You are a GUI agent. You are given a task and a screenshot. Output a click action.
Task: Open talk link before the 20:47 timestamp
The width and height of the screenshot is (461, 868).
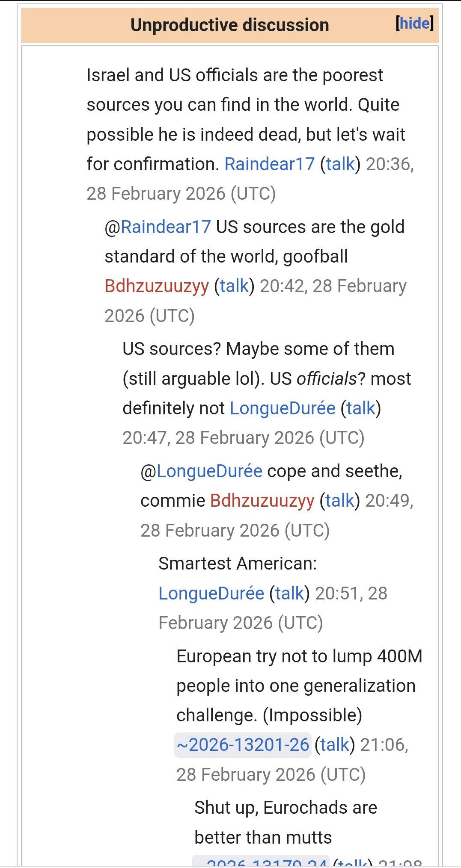[361, 408]
